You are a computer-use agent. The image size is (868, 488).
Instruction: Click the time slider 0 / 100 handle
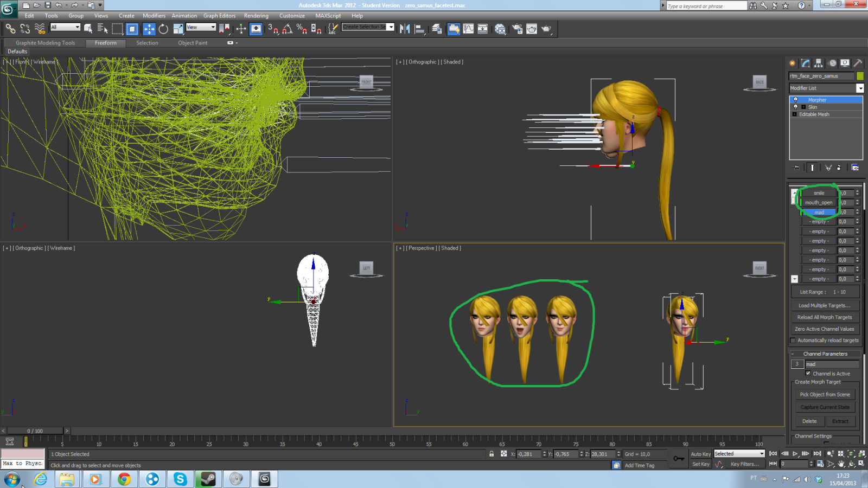[35, 431]
